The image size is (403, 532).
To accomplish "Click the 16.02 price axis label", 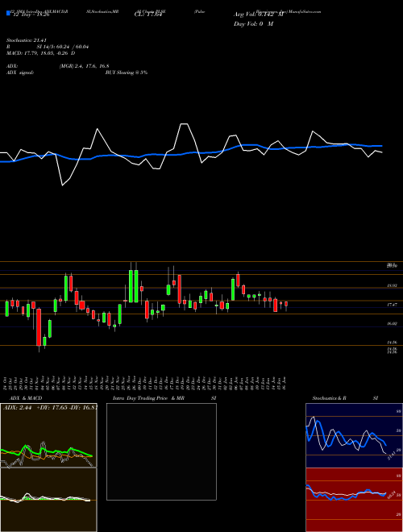I will (393, 324).
